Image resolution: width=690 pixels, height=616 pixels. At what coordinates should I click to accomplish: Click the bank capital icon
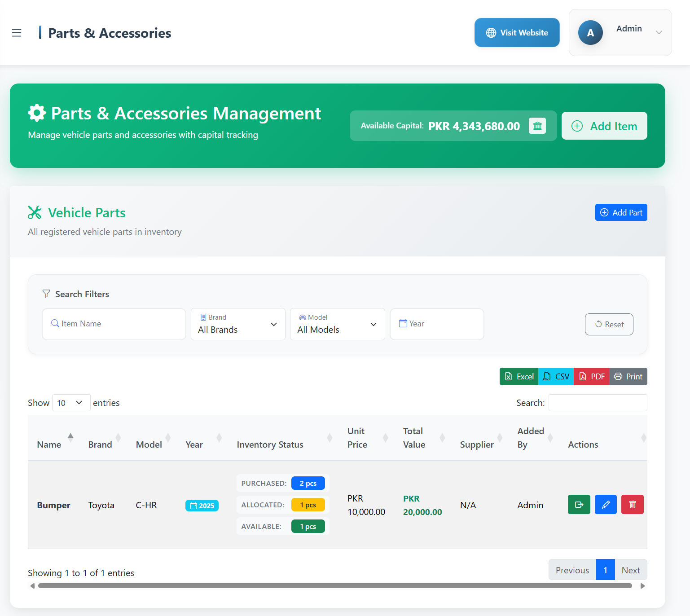(537, 126)
